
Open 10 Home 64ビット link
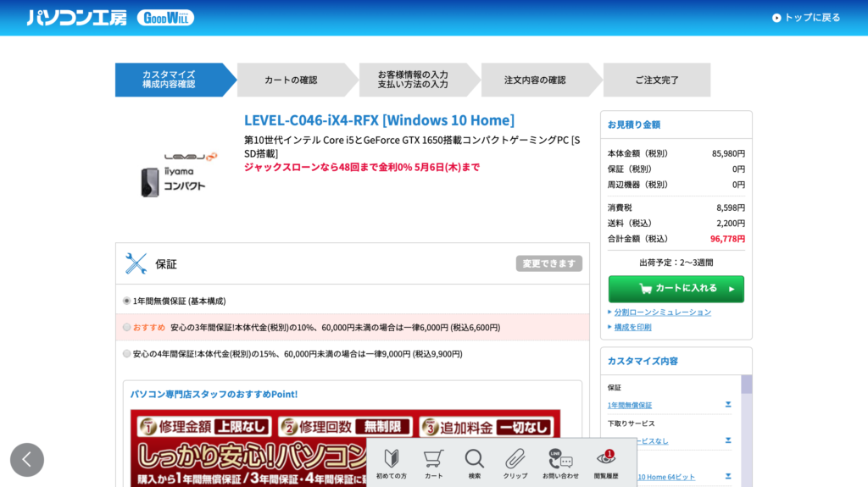pos(666,477)
